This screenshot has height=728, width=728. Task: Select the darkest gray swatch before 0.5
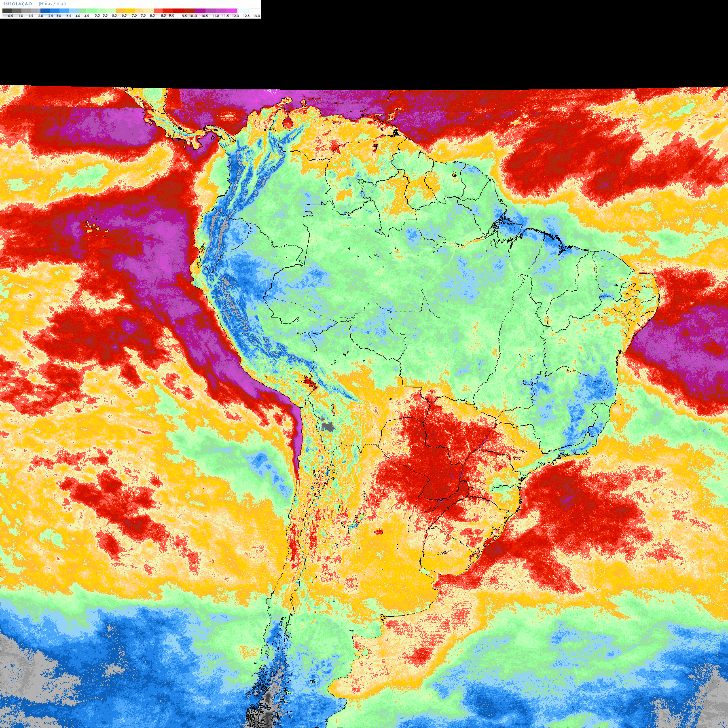[x=7, y=11]
